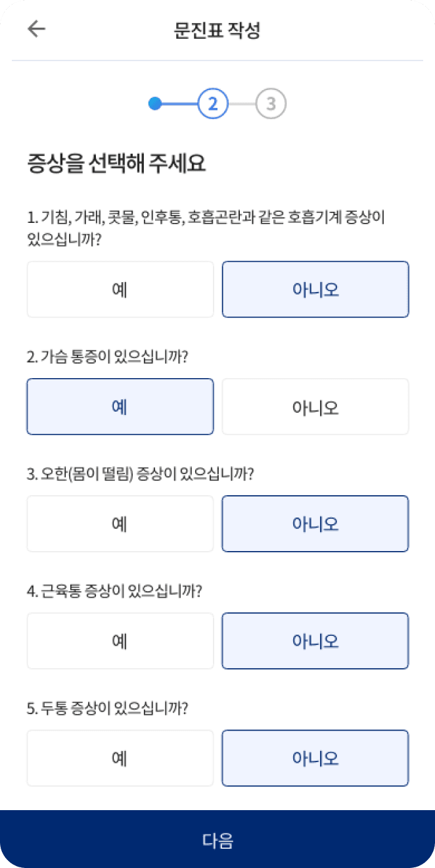Image resolution: width=435 pixels, height=868 pixels.
Task: Tap step 3 circle in progress indicator
Action: pos(269,103)
